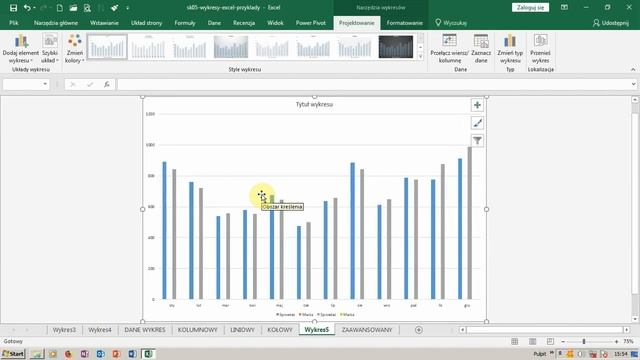Switch to Formatowanie chart tools tab
The height and width of the screenshot is (360, 640).
point(404,23)
